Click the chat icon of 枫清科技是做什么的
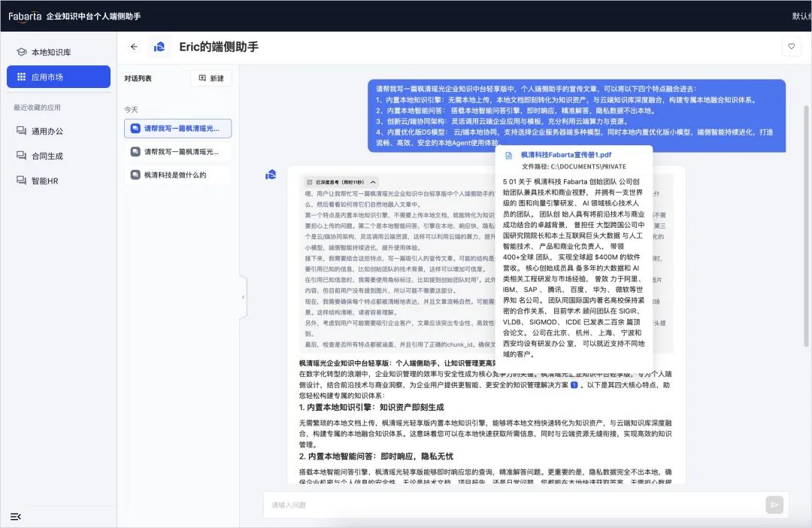This screenshot has width=812, height=528. pyautogui.click(x=135, y=175)
